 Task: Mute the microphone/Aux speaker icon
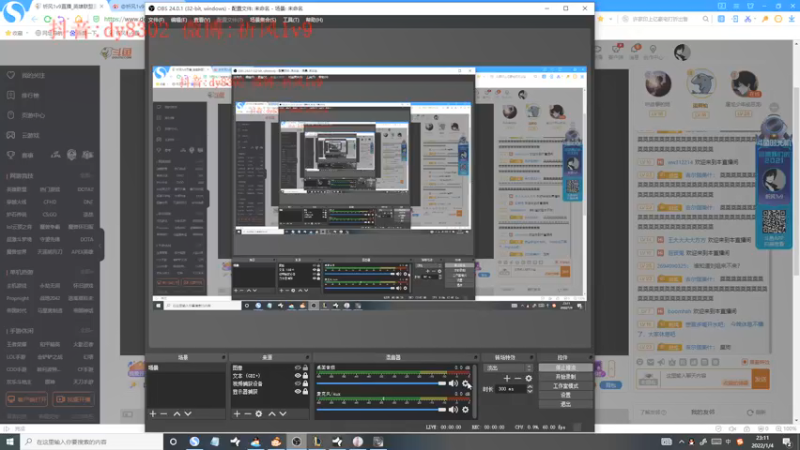point(453,409)
